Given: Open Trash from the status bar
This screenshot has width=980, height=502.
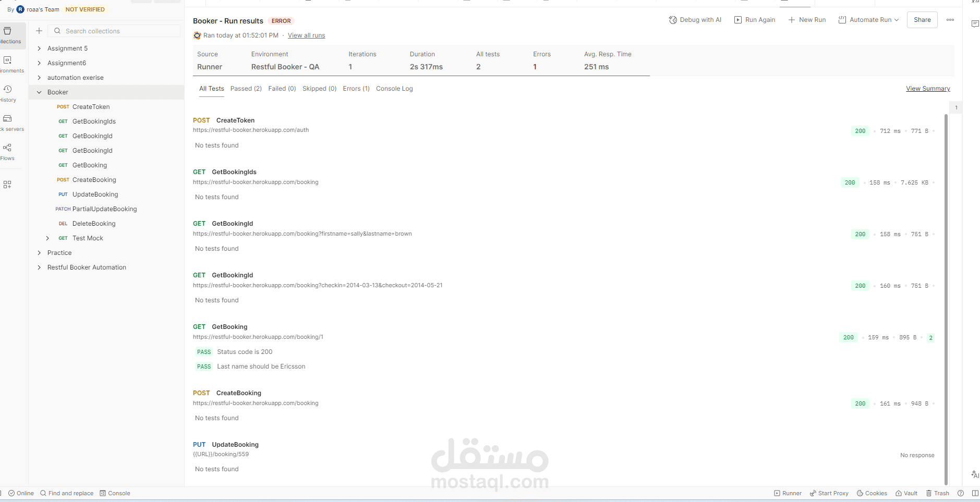Looking at the screenshot, I should (x=937, y=493).
